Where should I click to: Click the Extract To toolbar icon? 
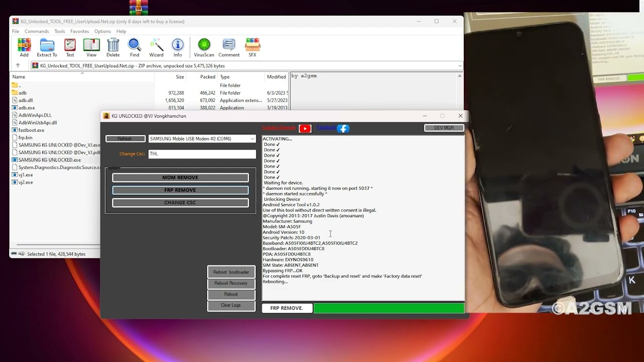tap(47, 48)
